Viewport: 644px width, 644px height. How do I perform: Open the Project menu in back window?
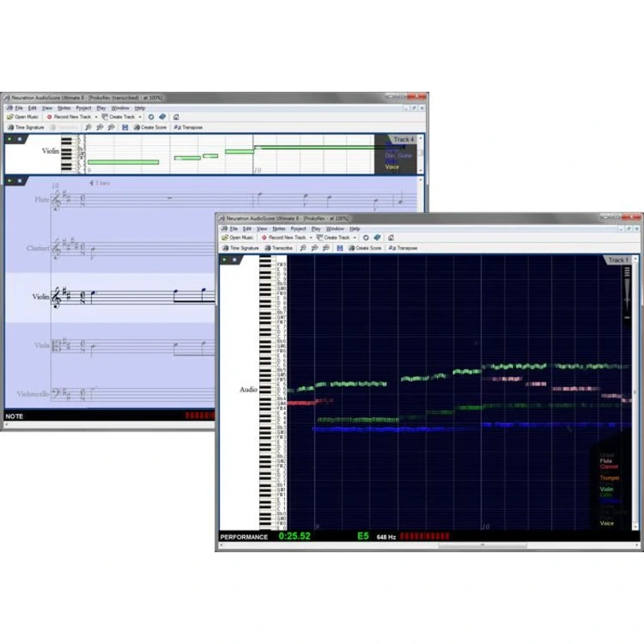click(83, 108)
